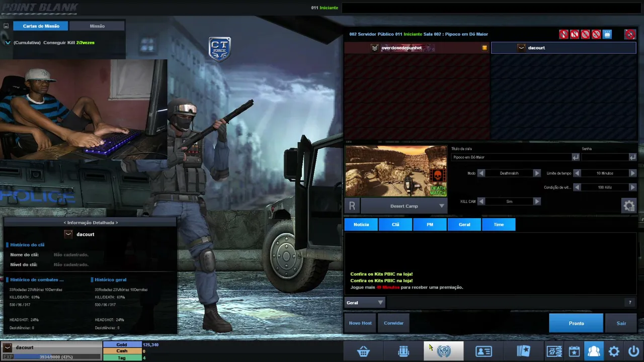Screen dimensions: 644x362
Task: Click the Gold balance label
Action: point(122,345)
